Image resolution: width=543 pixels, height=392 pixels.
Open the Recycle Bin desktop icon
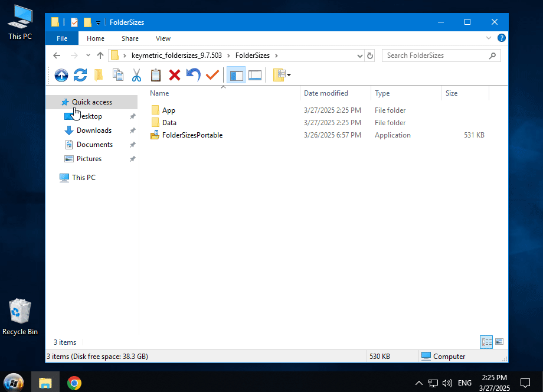pos(20,317)
